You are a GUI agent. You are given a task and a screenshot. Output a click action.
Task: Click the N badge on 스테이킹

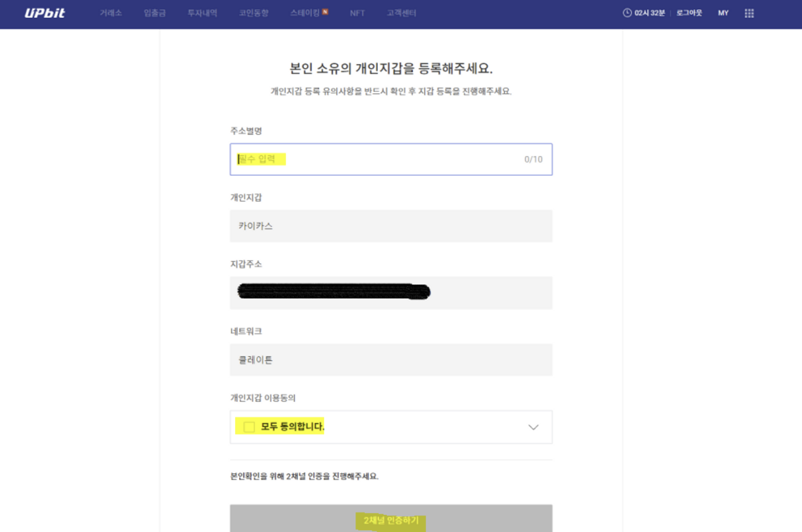[x=325, y=11]
